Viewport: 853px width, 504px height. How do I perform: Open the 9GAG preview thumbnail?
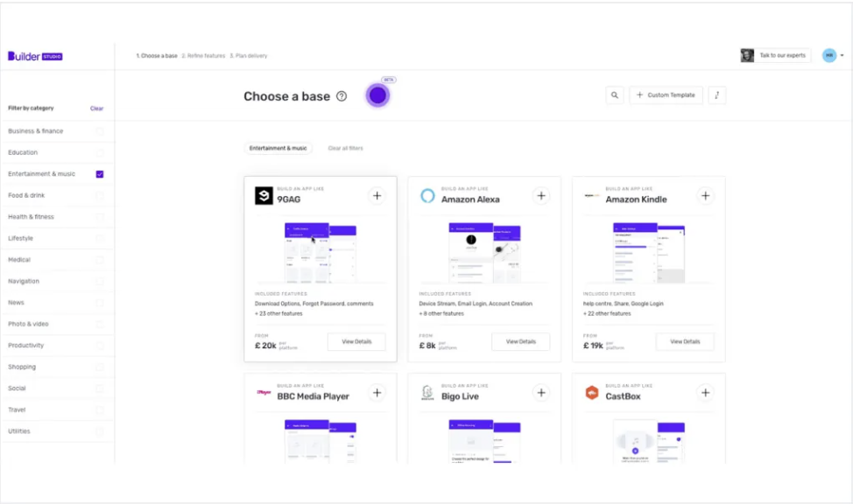[x=321, y=252]
